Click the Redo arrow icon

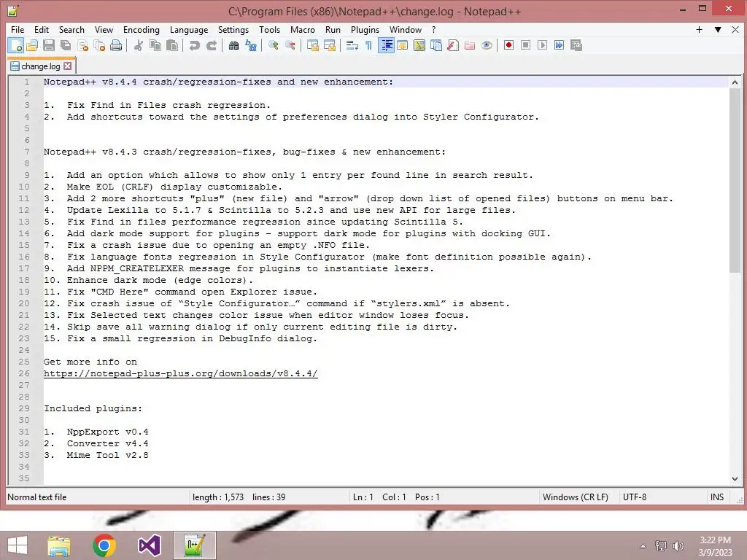[212, 45]
